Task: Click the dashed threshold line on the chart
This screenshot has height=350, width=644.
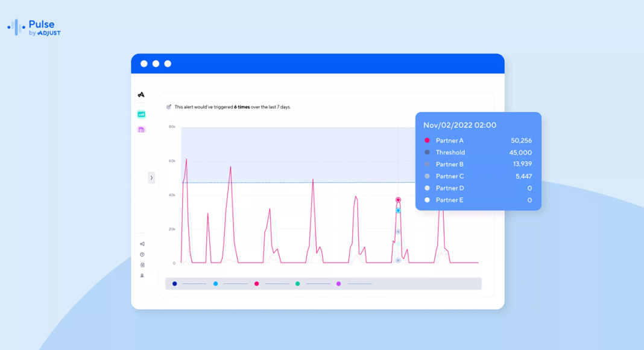Action: pos(298,182)
